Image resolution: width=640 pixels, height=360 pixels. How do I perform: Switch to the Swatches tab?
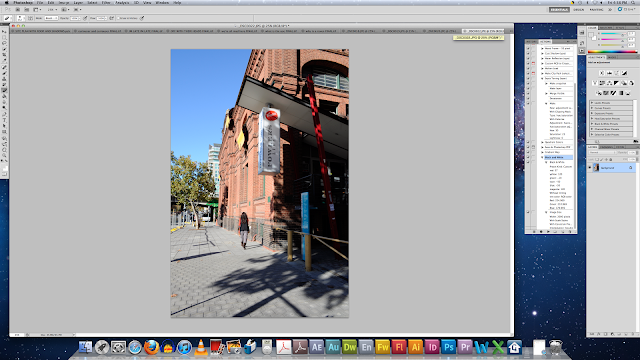[606, 28]
